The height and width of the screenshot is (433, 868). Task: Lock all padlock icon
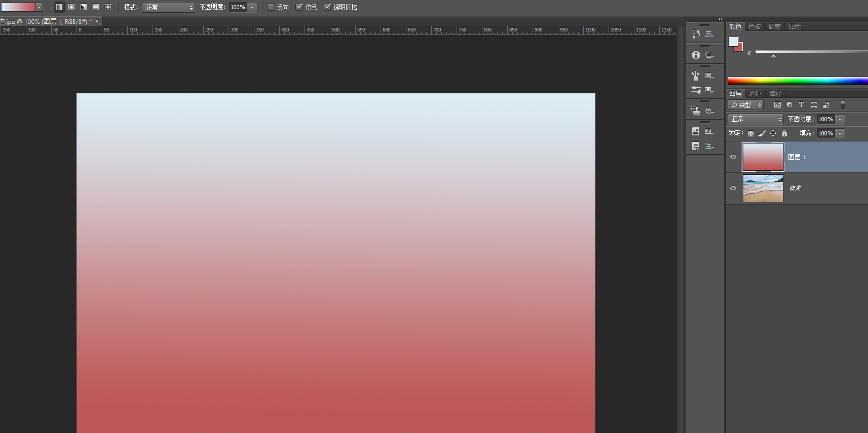[x=784, y=133]
